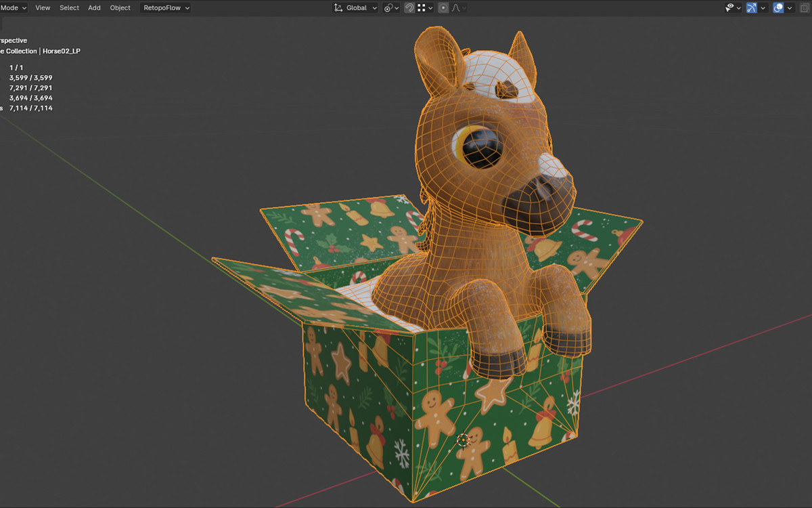Screen dimensions: 812x508
Task: Turn off the Show Overlays toggle
Action: [x=778, y=7]
